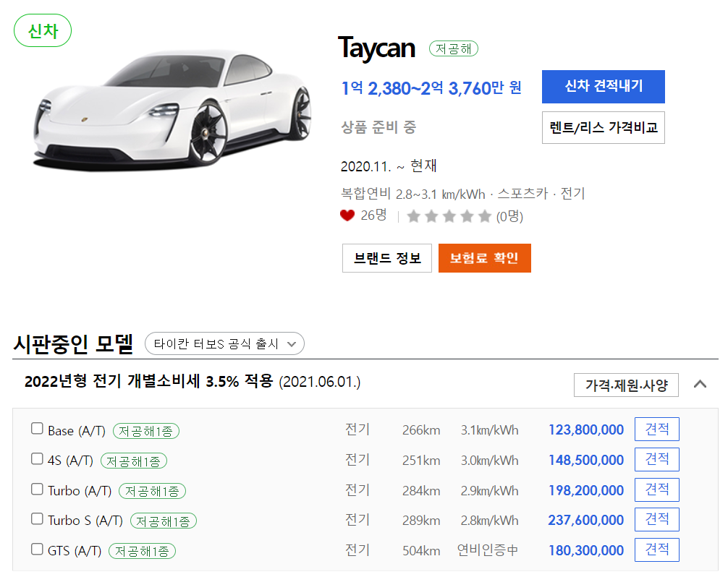The image size is (728, 577).
Task: Request 견적 for Turbo S model
Action: coord(657,519)
